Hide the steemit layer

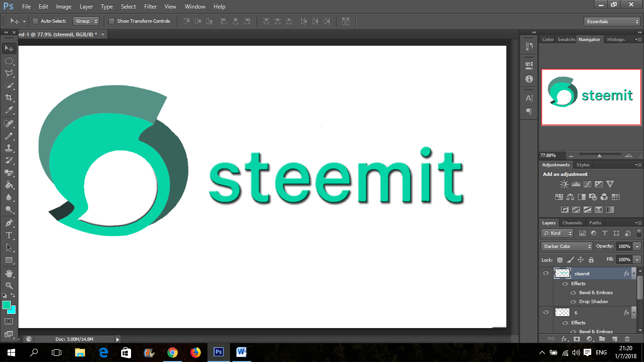point(546,273)
